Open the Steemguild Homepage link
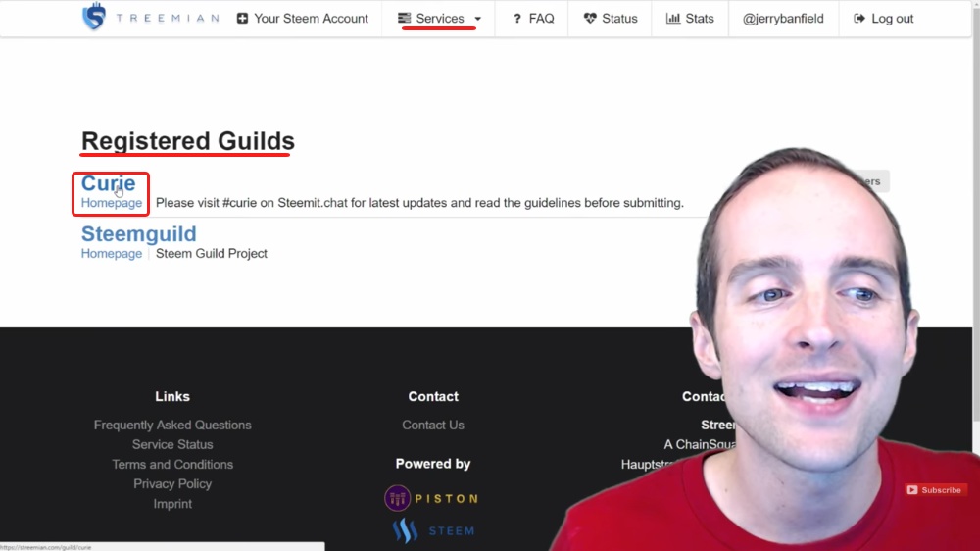The height and width of the screenshot is (551, 980). click(112, 253)
